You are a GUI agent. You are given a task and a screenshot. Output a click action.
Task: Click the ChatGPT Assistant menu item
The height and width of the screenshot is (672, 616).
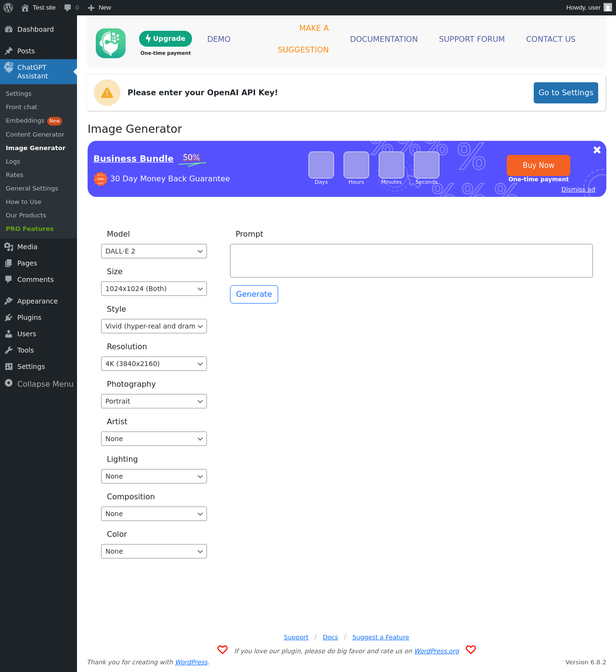click(38, 72)
